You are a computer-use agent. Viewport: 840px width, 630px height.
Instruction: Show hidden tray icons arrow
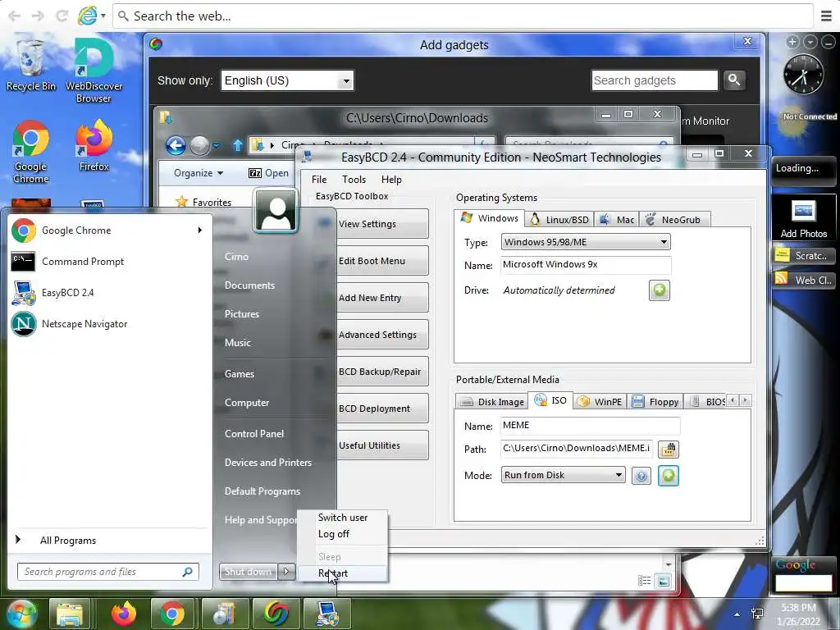[x=737, y=614]
